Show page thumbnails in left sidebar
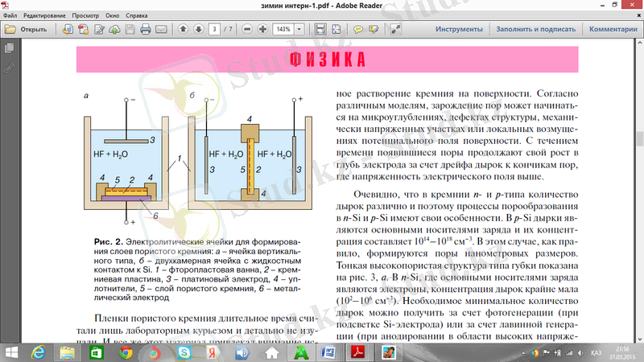Image resolution: width=644 pixels, height=362 pixels. tap(9, 48)
